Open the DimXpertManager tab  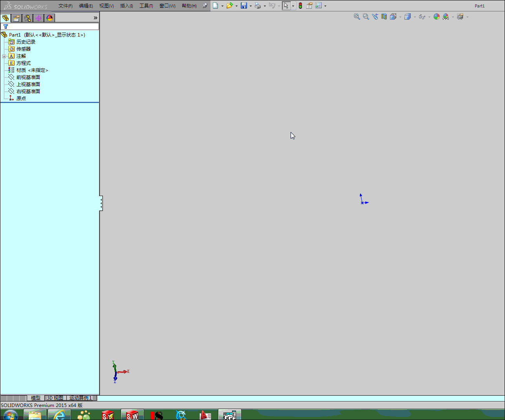point(38,18)
